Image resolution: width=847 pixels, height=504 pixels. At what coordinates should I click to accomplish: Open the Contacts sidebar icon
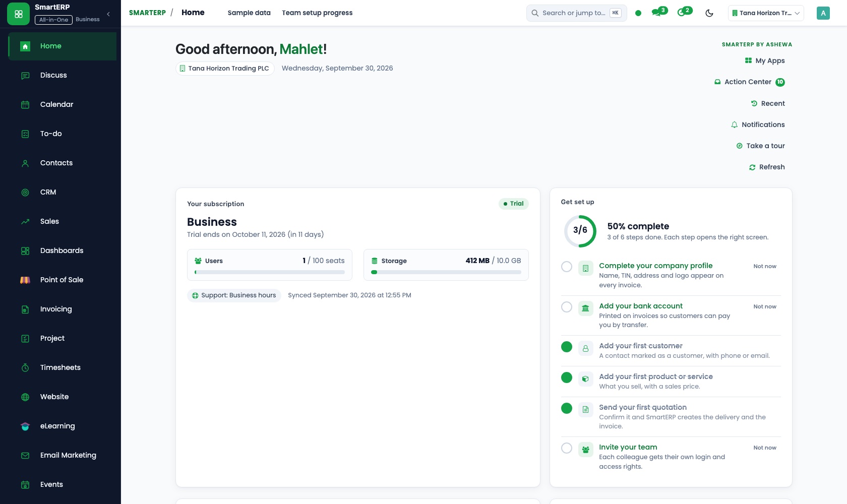point(25,163)
